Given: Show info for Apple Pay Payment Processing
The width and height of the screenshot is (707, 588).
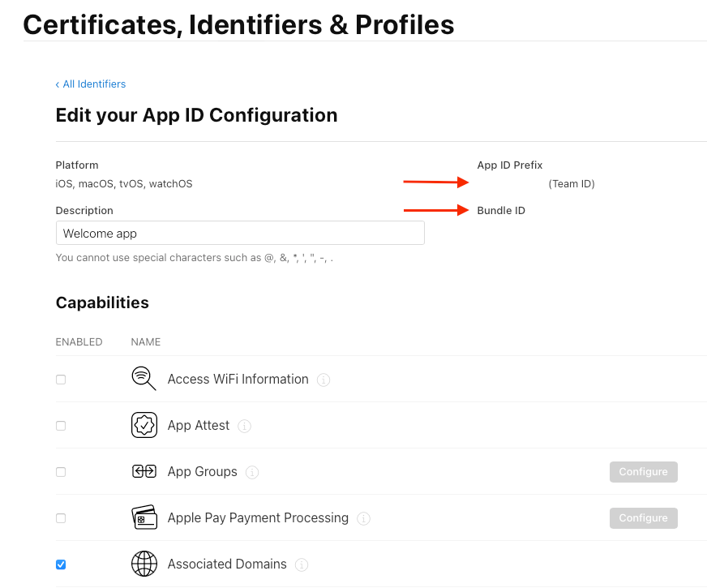Looking at the screenshot, I should pos(363,518).
